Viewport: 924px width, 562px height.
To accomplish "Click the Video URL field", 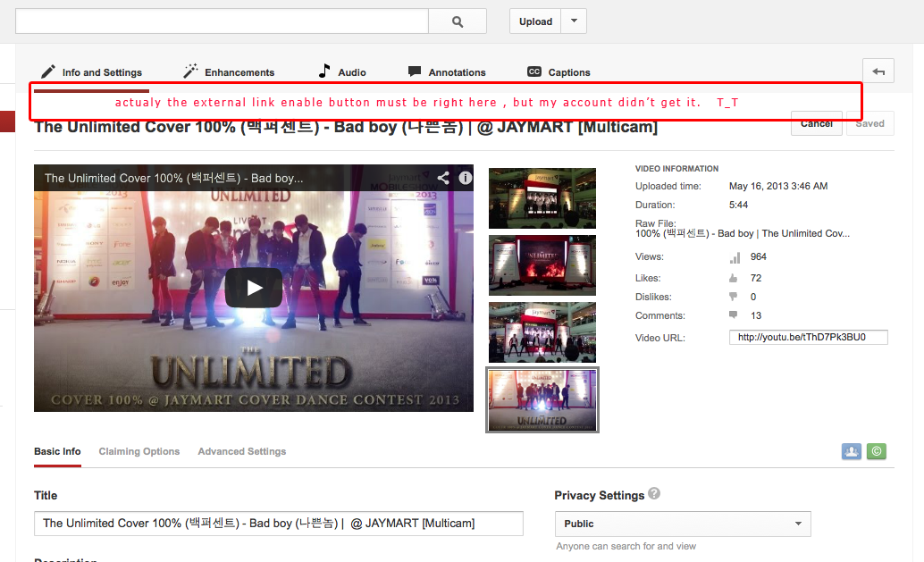I will click(809, 337).
